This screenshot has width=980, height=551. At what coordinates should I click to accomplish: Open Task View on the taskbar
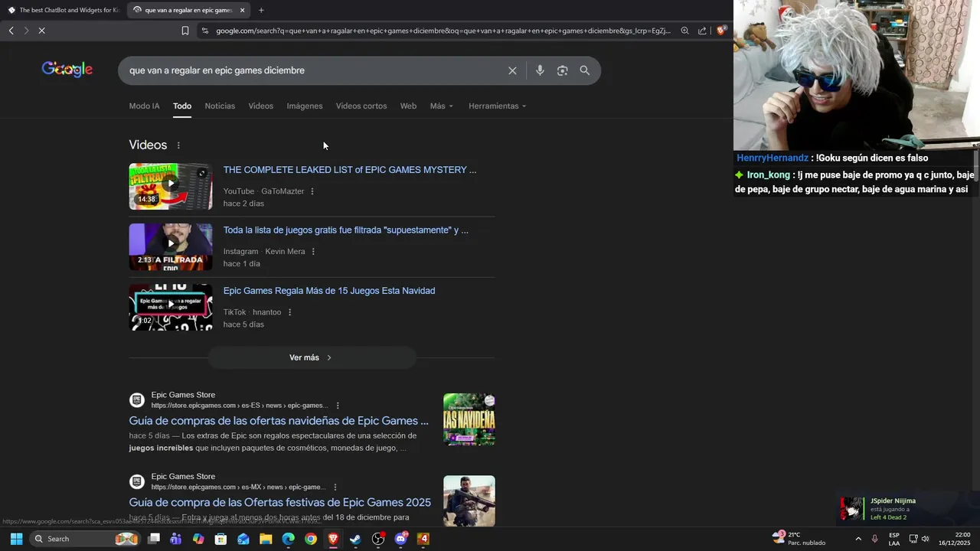[154, 539]
